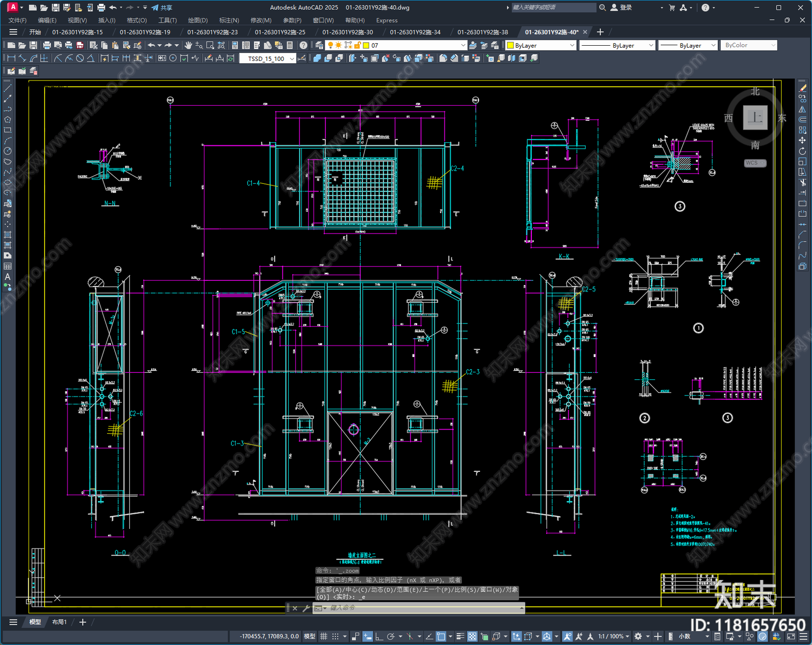Open the Help question mark icon
The image size is (812, 645).
pyautogui.click(x=303, y=45)
